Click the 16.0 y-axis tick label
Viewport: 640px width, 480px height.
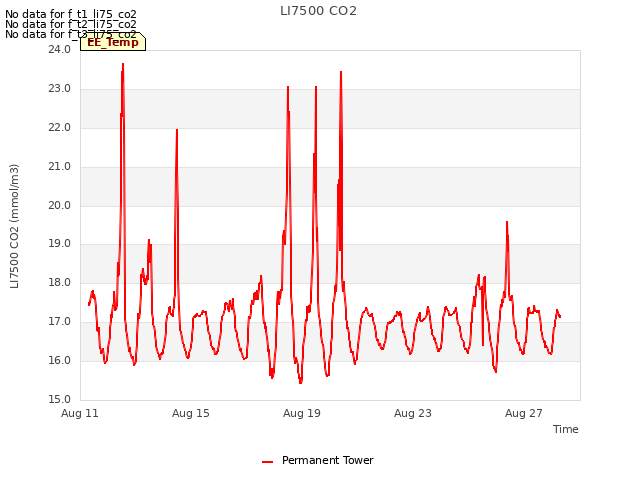[60, 360]
